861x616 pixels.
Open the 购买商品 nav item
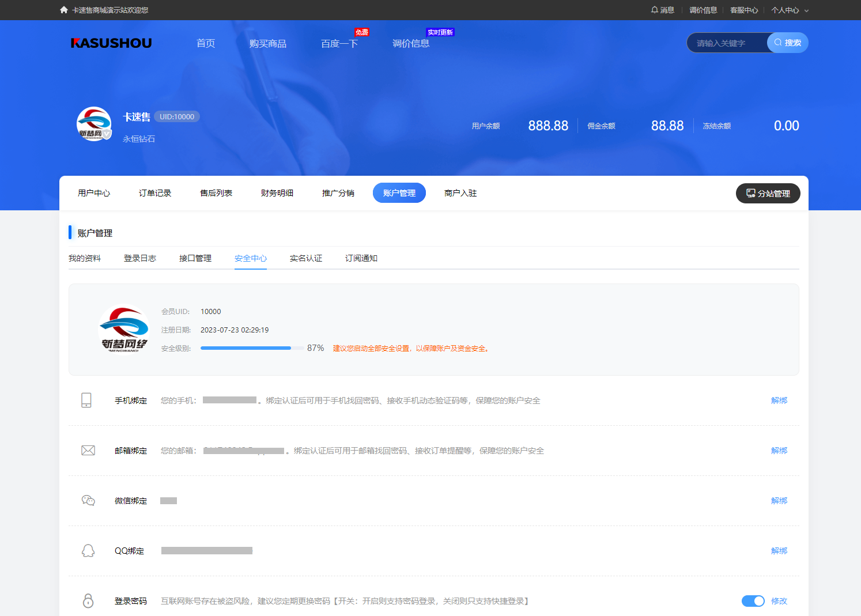point(268,43)
